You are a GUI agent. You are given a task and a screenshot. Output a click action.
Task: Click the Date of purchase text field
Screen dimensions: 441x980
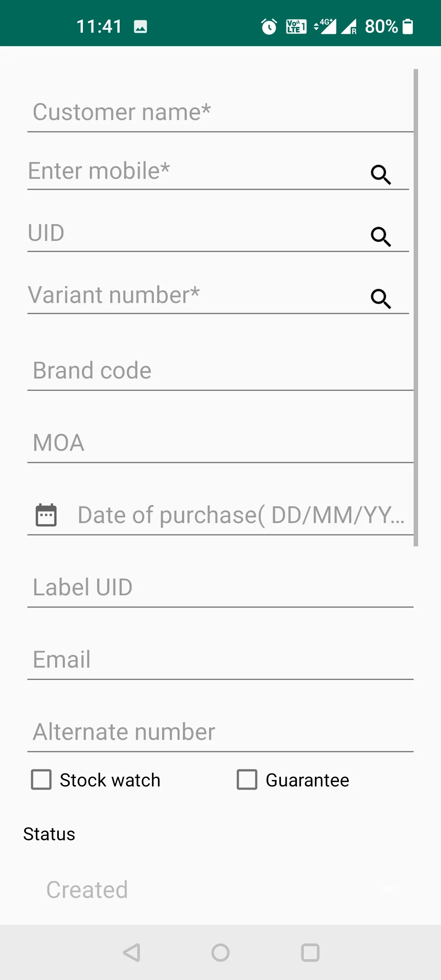(x=241, y=515)
